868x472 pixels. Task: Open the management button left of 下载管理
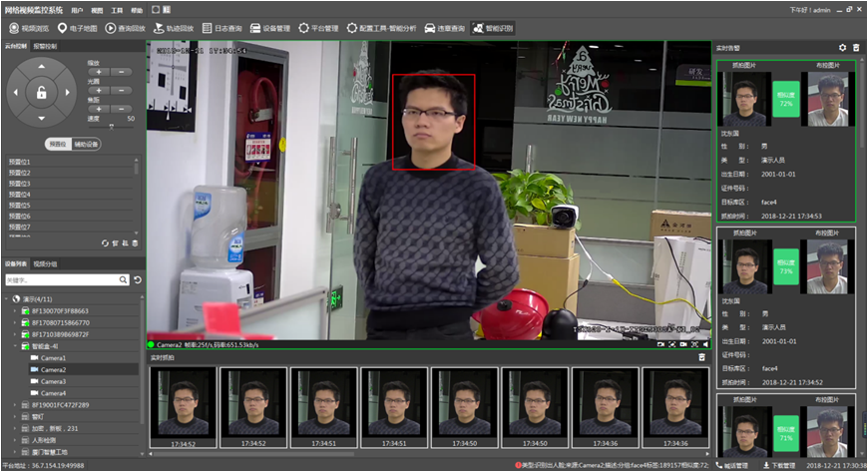732,465
